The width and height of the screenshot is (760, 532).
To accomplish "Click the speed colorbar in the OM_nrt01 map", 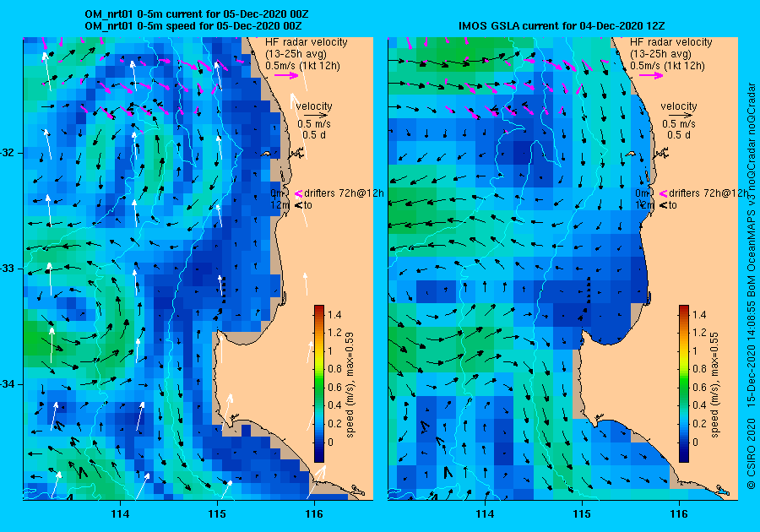I will 319,383.
